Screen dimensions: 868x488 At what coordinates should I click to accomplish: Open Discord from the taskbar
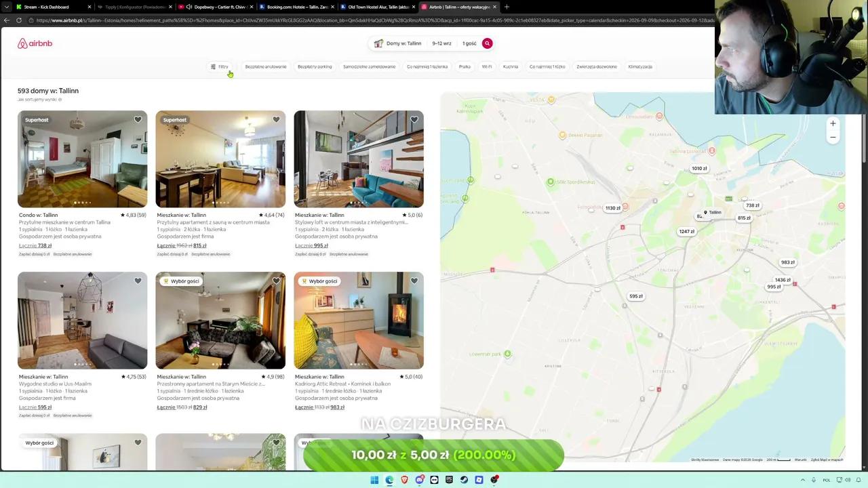tap(419, 480)
